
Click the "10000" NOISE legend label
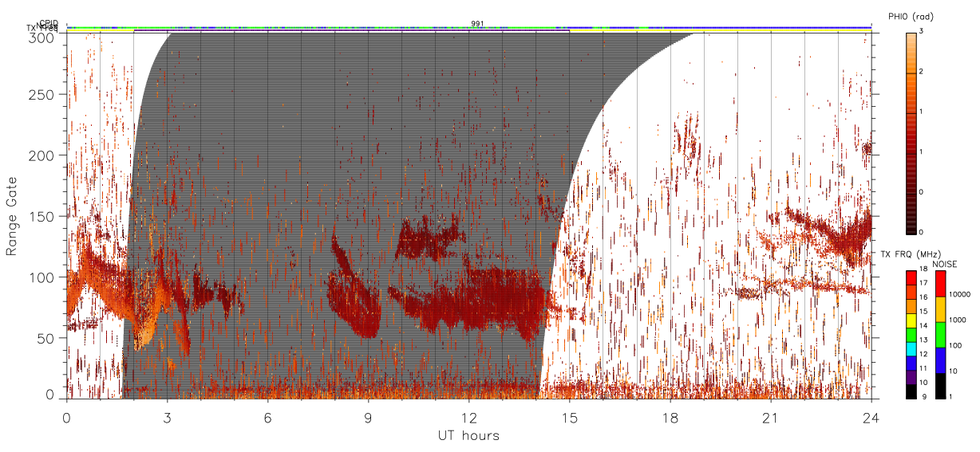pos(959,295)
